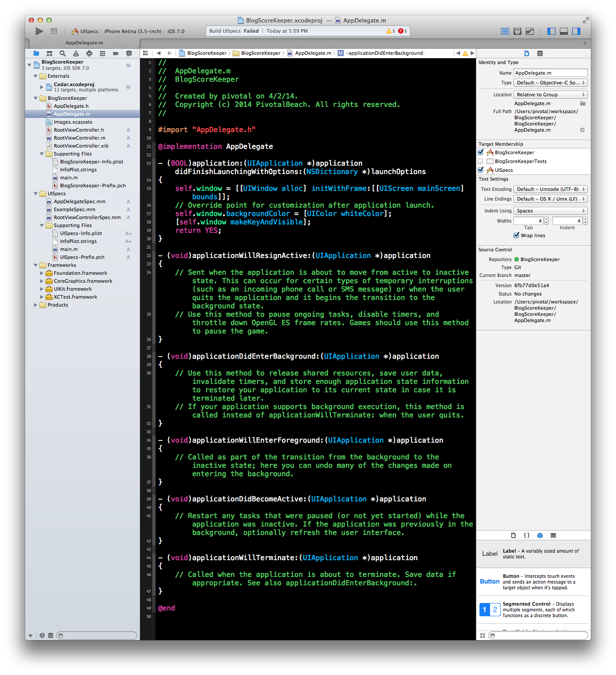Open the Debug navigator

point(103,53)
